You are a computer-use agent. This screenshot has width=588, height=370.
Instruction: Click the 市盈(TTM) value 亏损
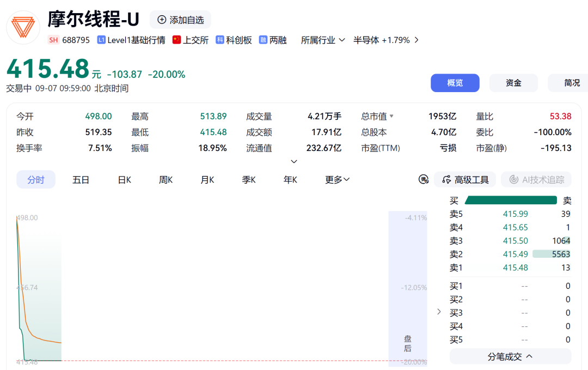[448, 148]
